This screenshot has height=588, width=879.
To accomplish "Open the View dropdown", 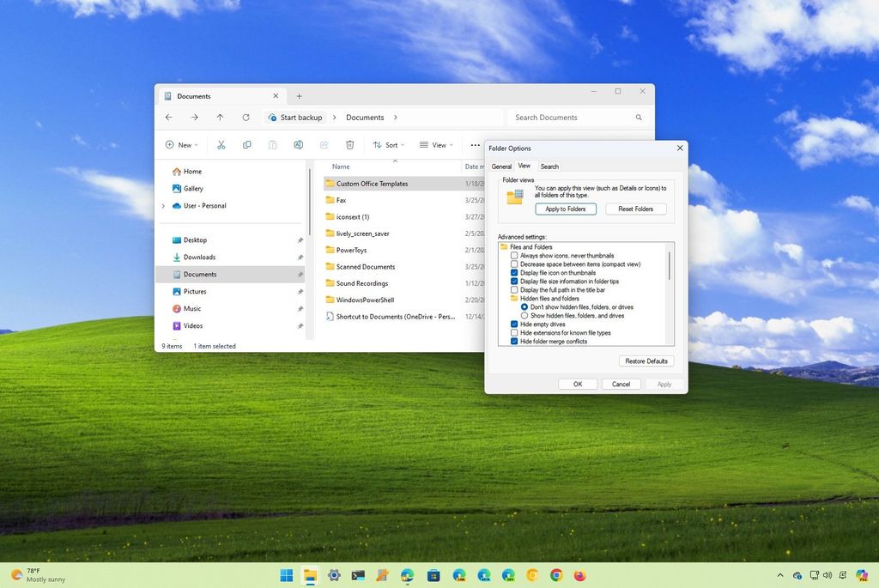I will pos(437,145).
